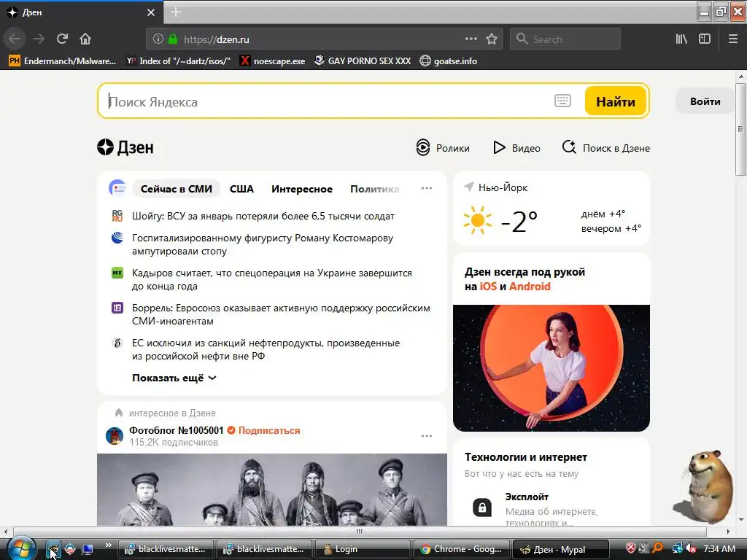Viewport: 747px width, 560px height.
Task: Open the Endermanch/Malware bookmark
Action: pos(63,61)
